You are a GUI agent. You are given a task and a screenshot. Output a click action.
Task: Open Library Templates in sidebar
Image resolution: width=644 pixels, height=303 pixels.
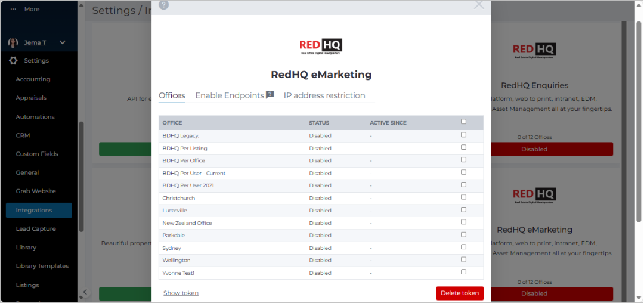42,265
